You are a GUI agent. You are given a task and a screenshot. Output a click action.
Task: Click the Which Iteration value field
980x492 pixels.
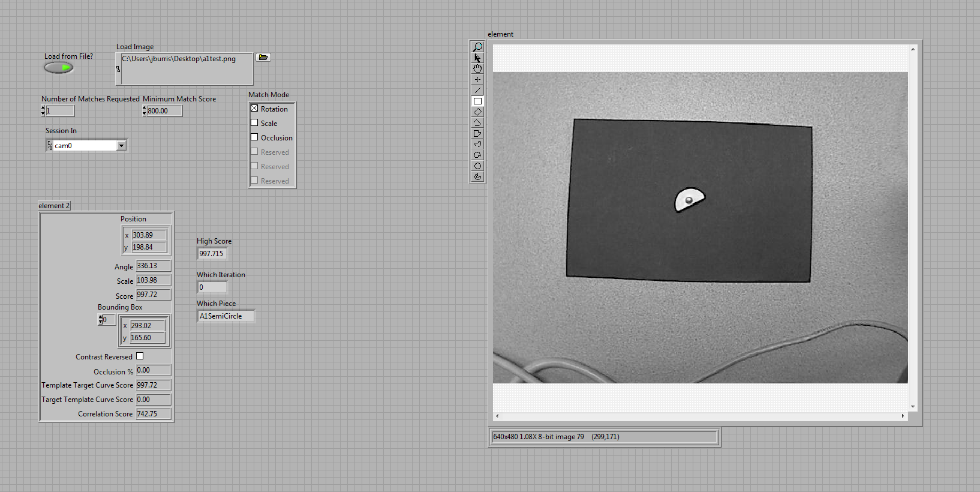pyautogui.click(x=212, y=287)
